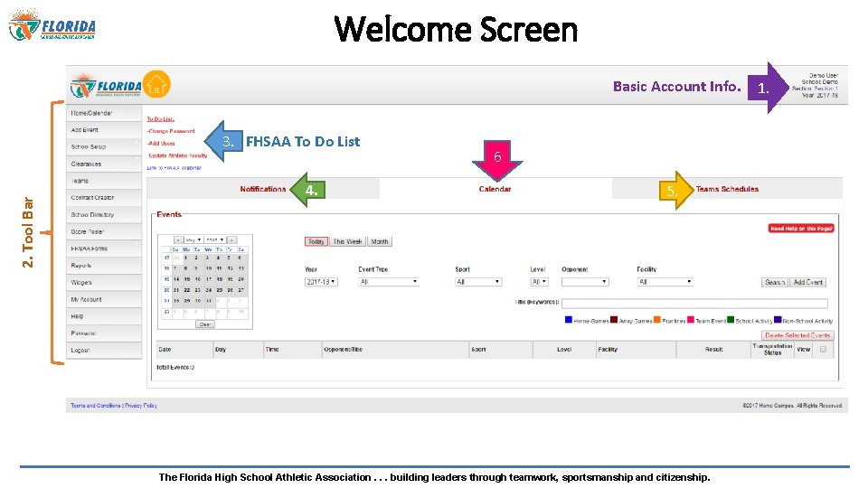Click the Today button

point(316,242)
